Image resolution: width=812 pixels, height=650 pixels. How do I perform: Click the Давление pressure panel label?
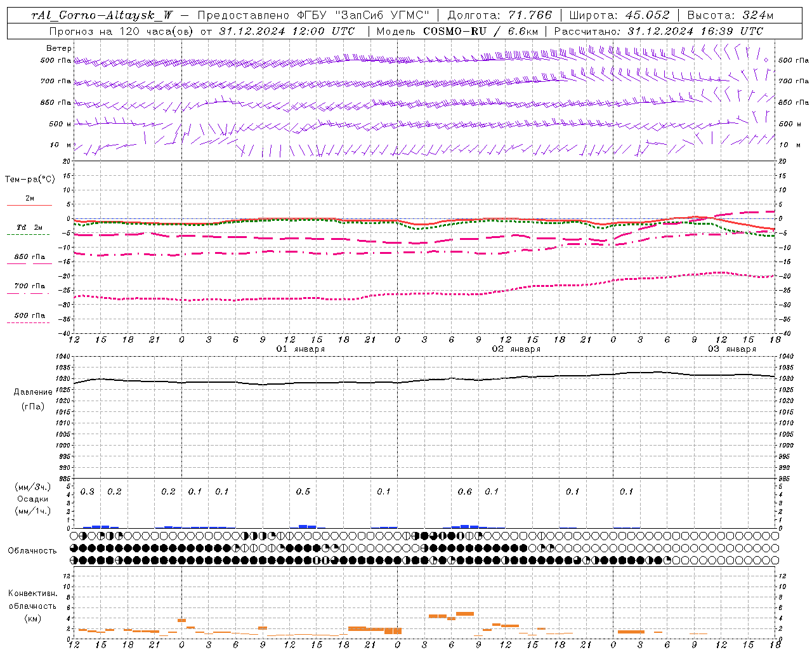(x=33, y=392)
